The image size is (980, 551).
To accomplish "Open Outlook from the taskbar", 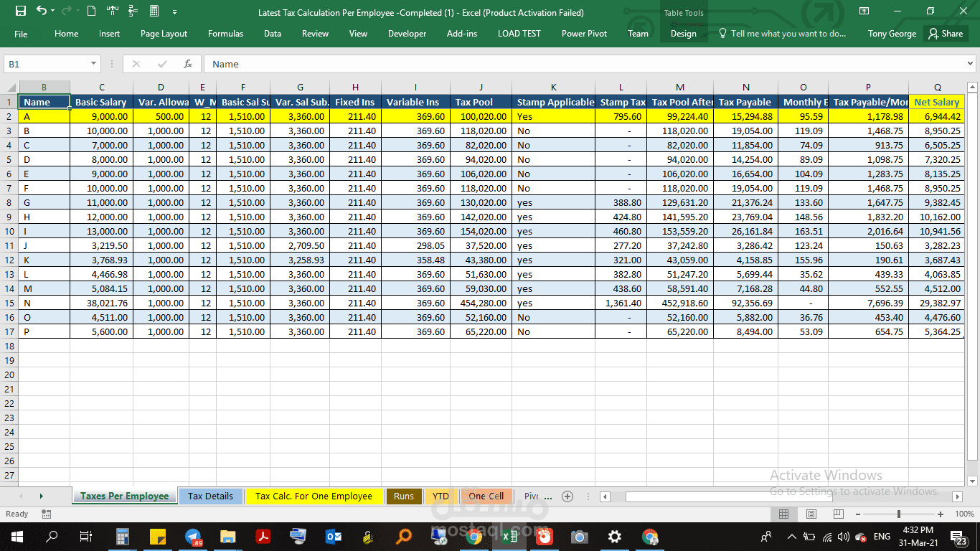I will click(333, 537).
